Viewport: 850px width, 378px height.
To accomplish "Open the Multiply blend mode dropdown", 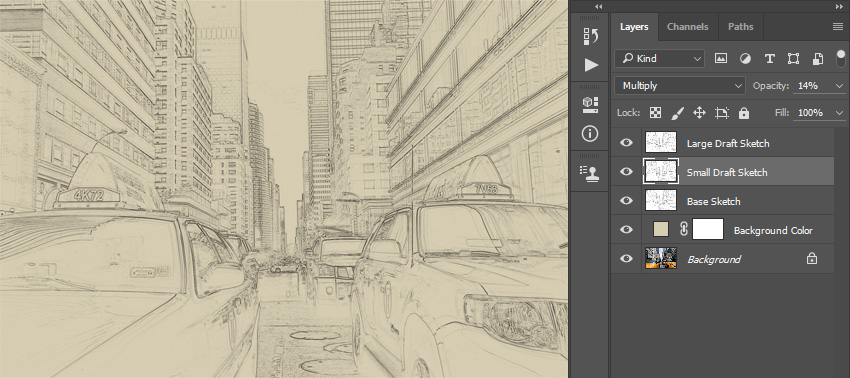I will [x=680, y=86].
